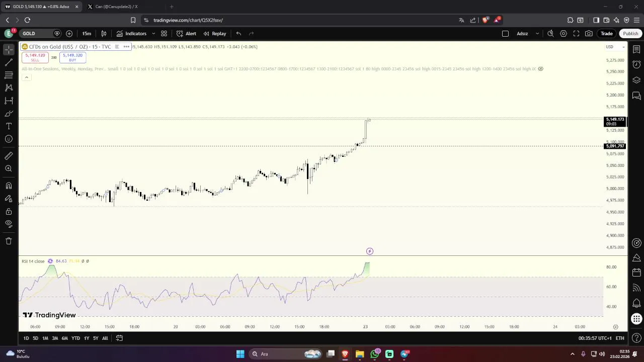Viewport: 644px width, 362px height.
Task: Switch to the X browser tab
Action: [122, 7]
